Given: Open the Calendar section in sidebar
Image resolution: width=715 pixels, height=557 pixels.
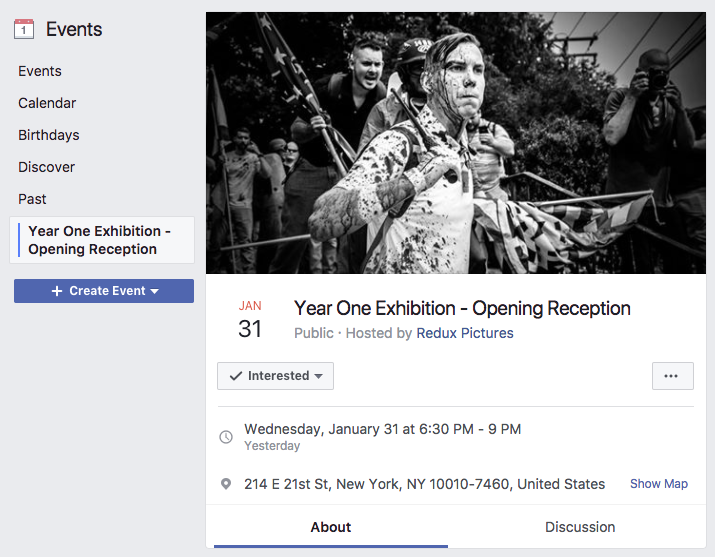Looking at the screenshot, I should coord(47,103).
